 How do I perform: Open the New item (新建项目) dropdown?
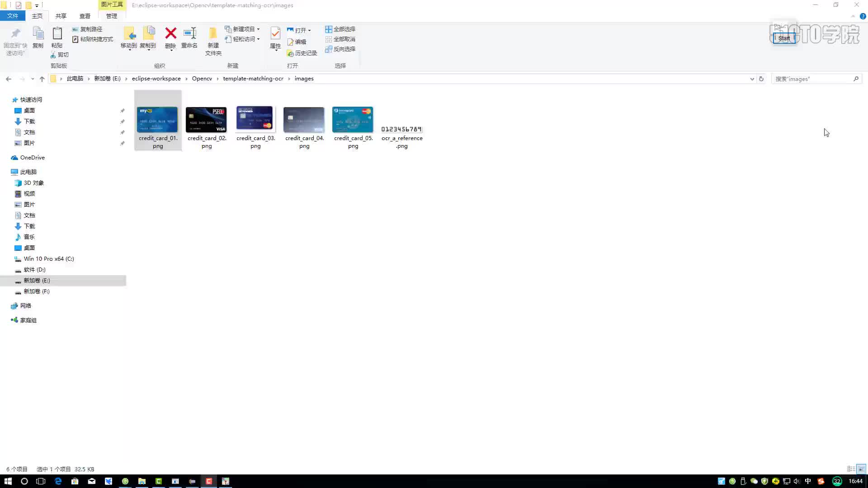point(242,29)
